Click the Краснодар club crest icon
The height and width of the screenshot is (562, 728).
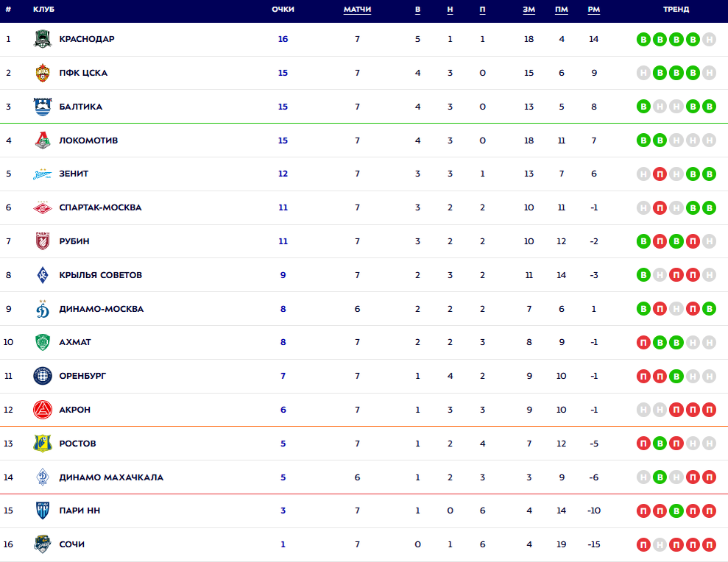pos(43,39)
